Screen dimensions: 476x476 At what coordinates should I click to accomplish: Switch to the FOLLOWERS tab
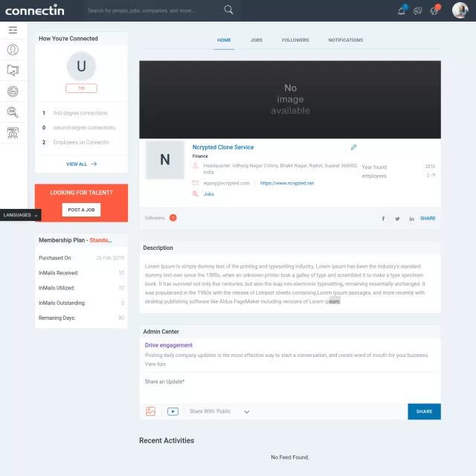coord(295,39)
